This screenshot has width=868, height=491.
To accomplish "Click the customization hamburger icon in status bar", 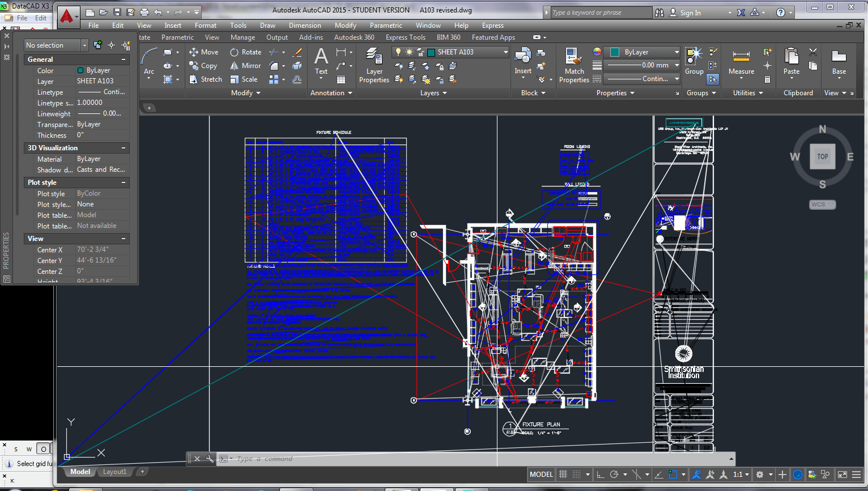I will [857, 474].
